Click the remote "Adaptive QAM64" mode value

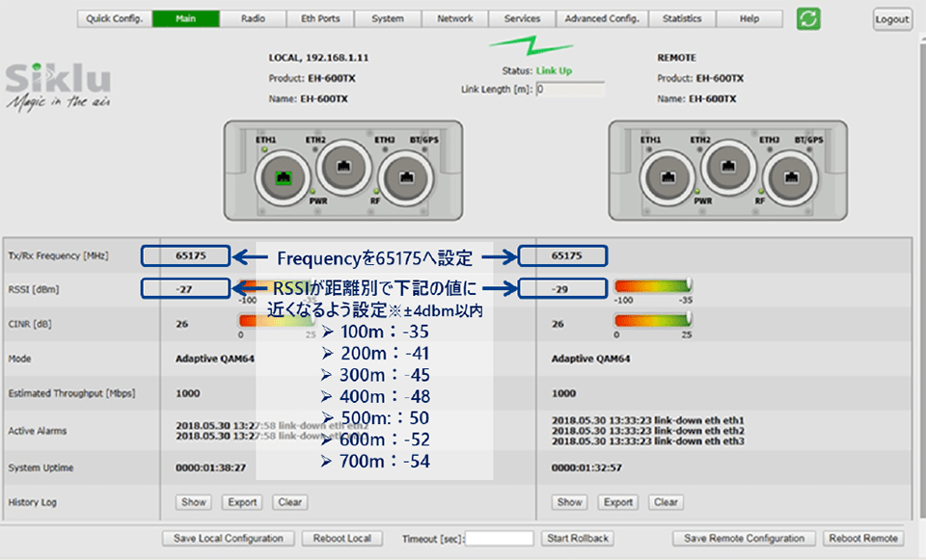point(590,359)
